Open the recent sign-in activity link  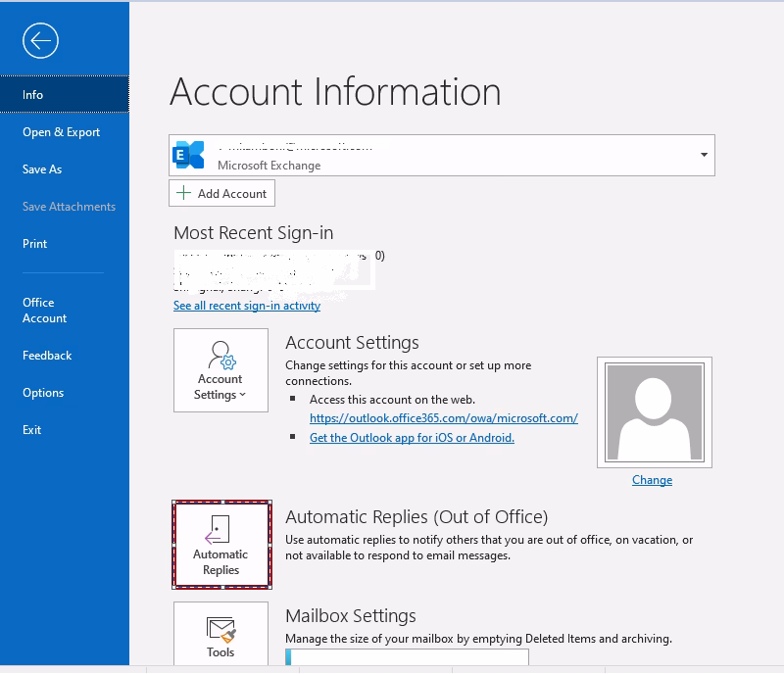point(245,306)
